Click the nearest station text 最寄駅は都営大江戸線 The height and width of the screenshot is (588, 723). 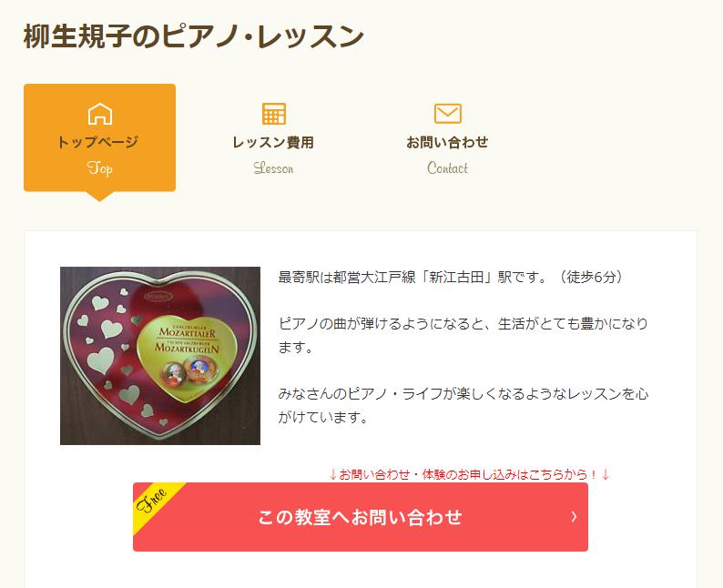[347, 277]
